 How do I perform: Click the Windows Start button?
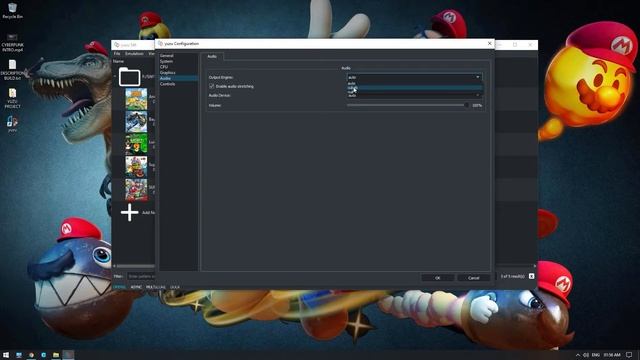click(x=6, y=355)
